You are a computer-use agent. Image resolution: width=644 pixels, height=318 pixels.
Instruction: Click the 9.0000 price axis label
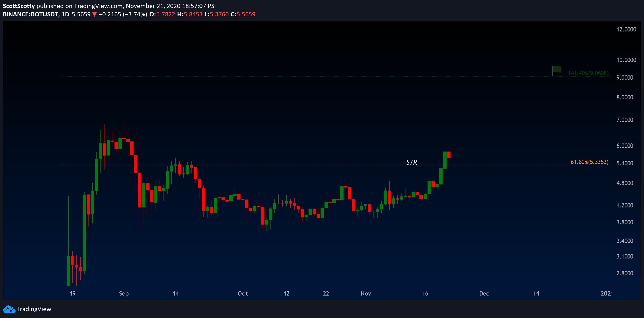[x=625, y=78]
